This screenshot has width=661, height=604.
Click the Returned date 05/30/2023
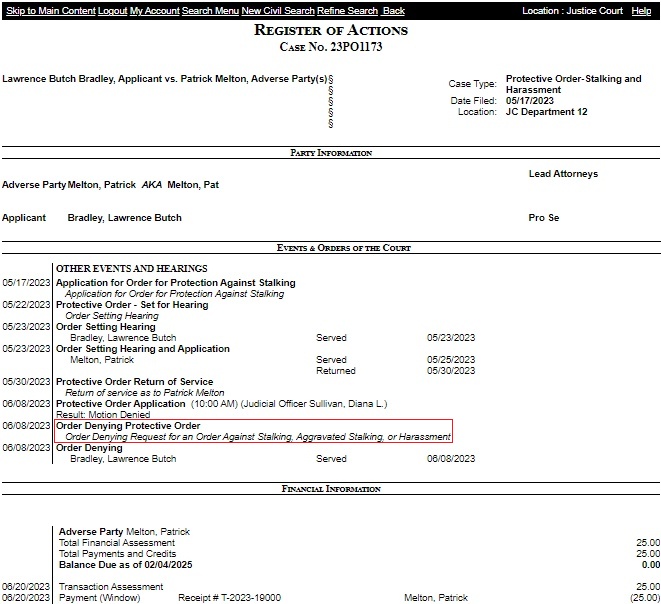pos(451,370)
